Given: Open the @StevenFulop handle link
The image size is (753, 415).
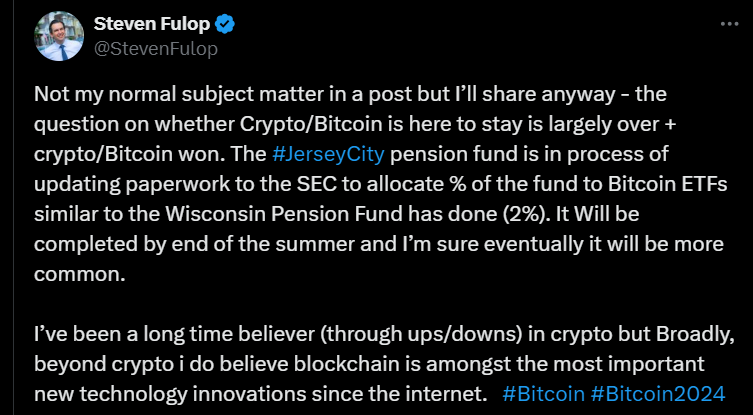Looking at the screenshot, I should click(x=156, y=49).
